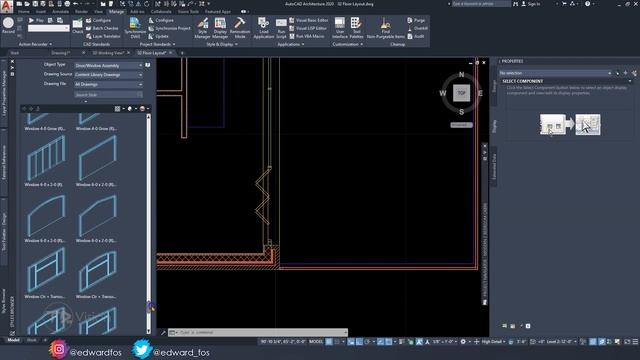Click Configure in Project Standards panel
This screenshot has width=640, height=360.
(162, 20)
